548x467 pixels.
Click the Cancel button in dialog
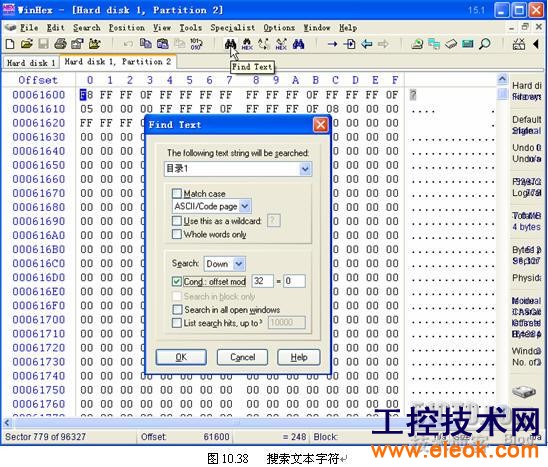point(242,357)
